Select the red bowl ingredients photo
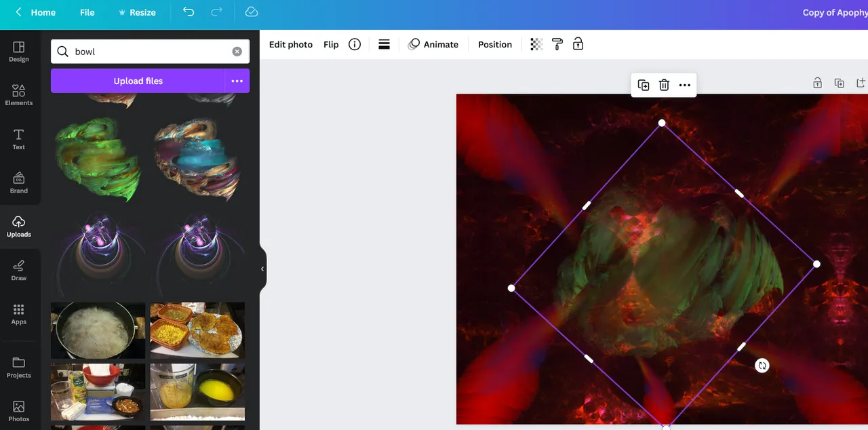 point(98,392)
